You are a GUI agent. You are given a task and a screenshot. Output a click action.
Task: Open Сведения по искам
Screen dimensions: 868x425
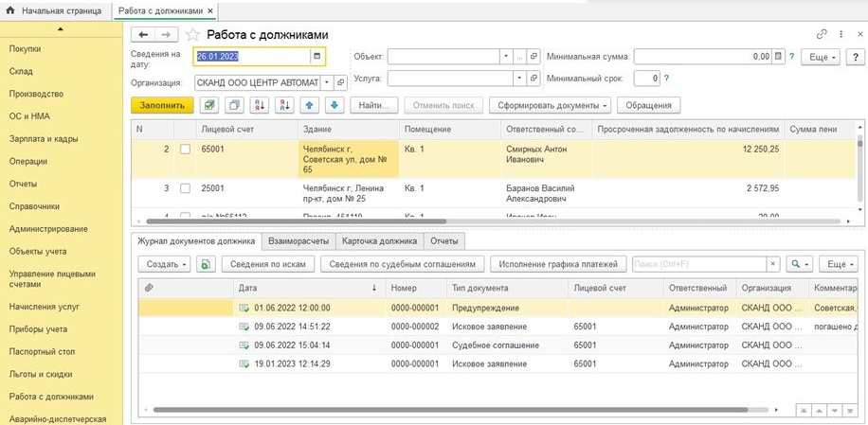click(x=268, y=264)
